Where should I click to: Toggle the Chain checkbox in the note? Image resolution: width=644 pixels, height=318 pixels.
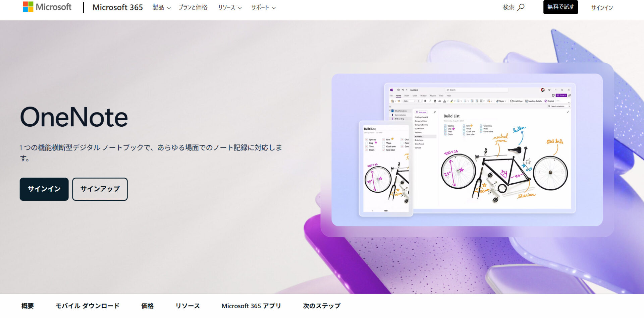(x=445, y=134)
